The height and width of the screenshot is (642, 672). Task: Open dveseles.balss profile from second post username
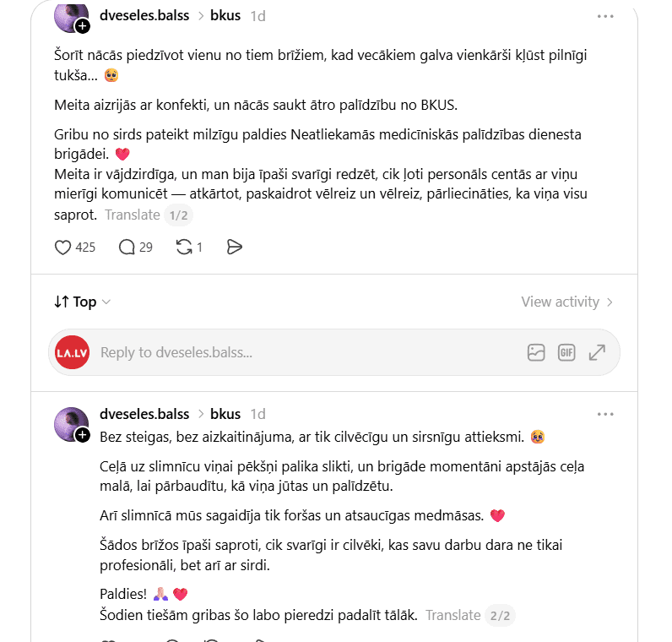(144, 414)
